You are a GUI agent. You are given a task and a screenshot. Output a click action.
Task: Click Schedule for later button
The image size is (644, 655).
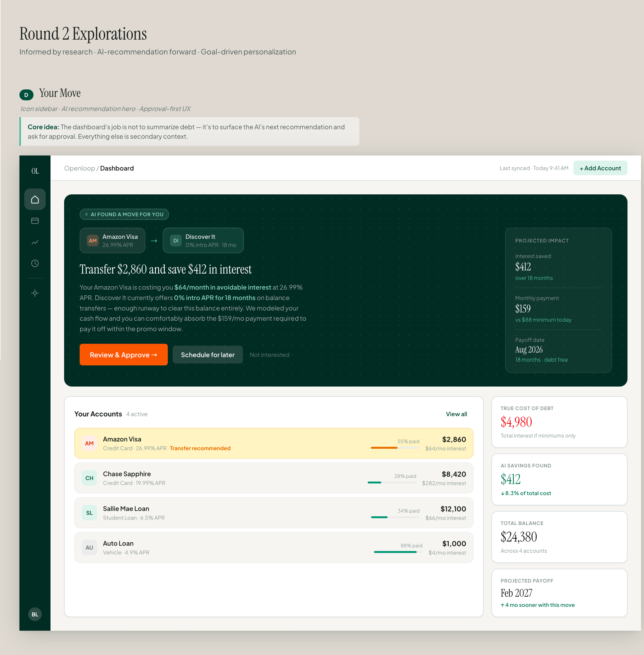208,354
